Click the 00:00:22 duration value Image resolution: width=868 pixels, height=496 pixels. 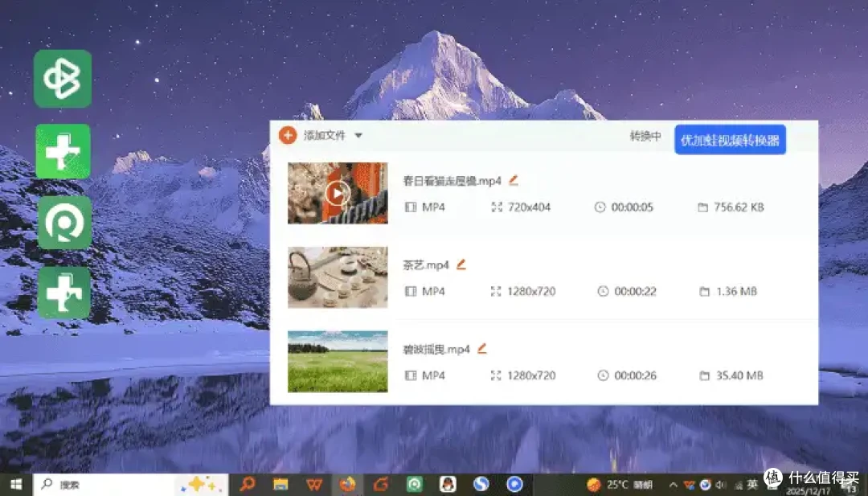coord(635,291)
